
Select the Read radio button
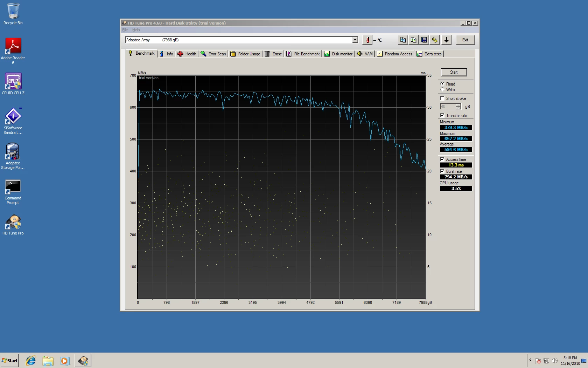pos(442,84)
